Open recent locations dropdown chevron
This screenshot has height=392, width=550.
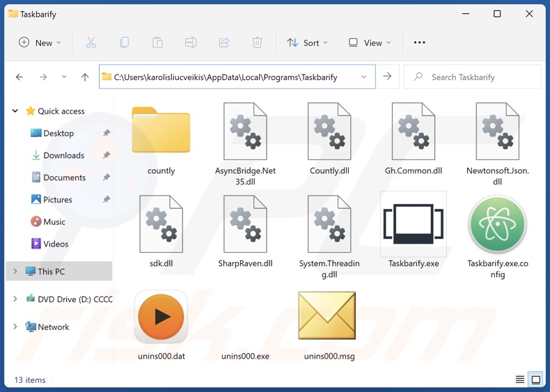tap(64, 77)
